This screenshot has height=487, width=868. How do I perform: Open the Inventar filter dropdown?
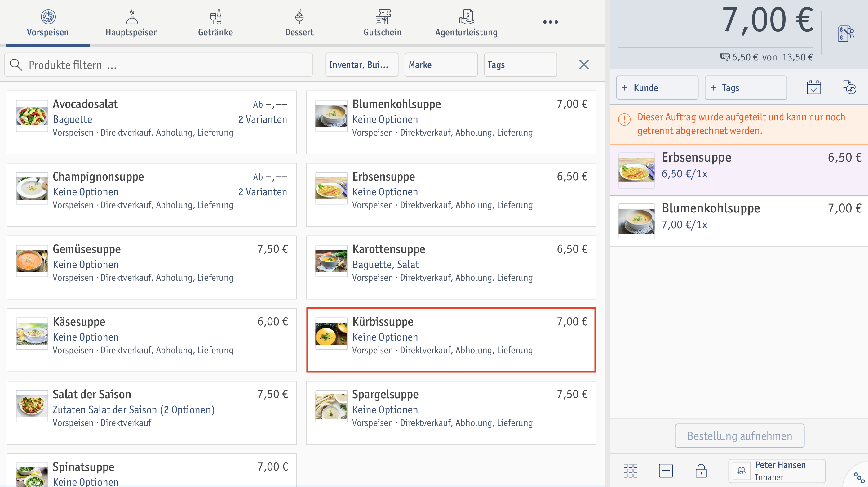(361, 65)
